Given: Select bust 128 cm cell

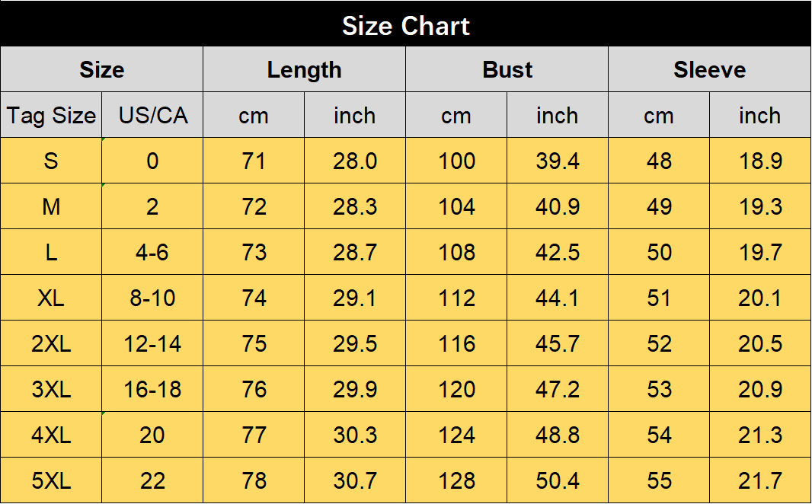Looking at the screenshot, I should pyautogui.click(x=456, y=480).
